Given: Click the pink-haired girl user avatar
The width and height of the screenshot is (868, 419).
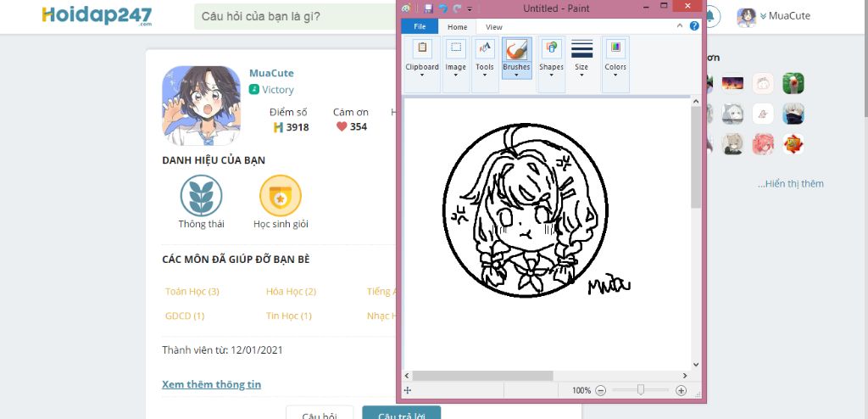Looking at the screenshot, I should pyautogui.click(x=763, y=144).
